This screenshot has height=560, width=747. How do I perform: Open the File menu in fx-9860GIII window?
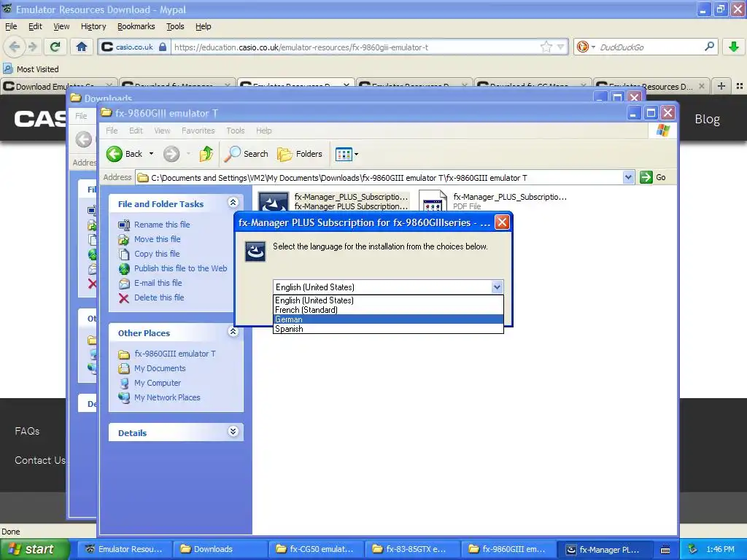click(112, 131)
